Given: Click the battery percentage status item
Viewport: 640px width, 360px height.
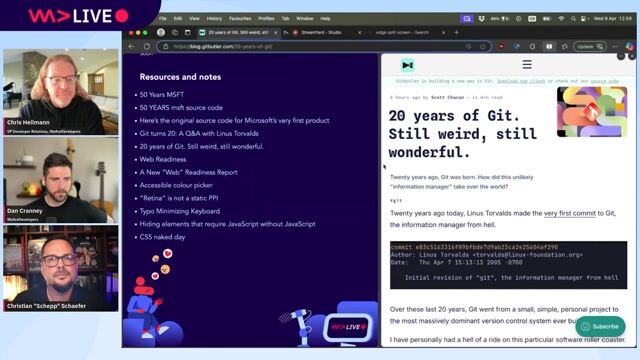Looking at the screenshot, I should (500, 19).
